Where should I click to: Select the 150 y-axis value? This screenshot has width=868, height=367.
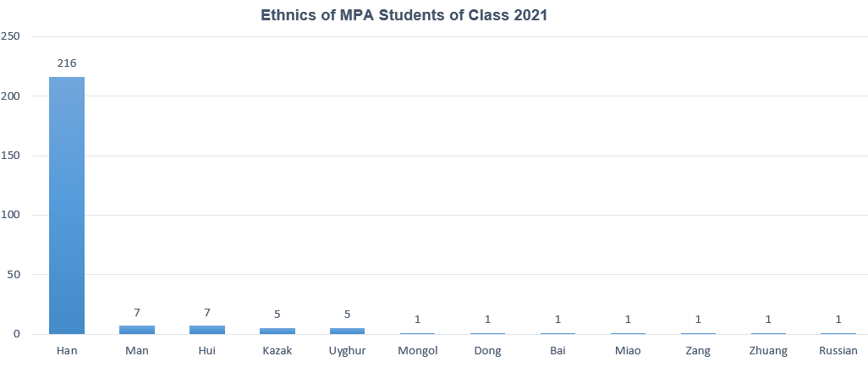pos(11,156)
